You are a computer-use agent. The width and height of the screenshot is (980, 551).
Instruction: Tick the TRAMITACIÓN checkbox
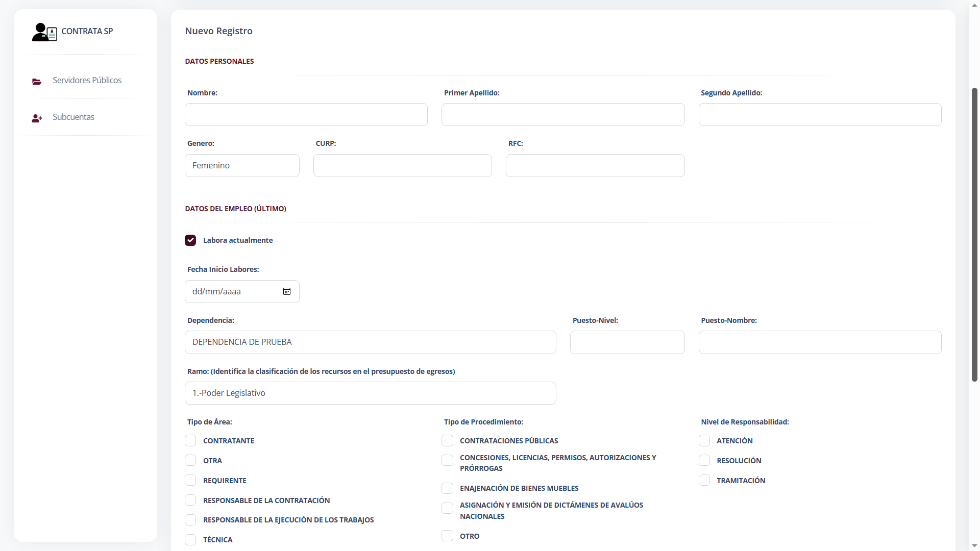pyautogui.click(x=704, y=481)
